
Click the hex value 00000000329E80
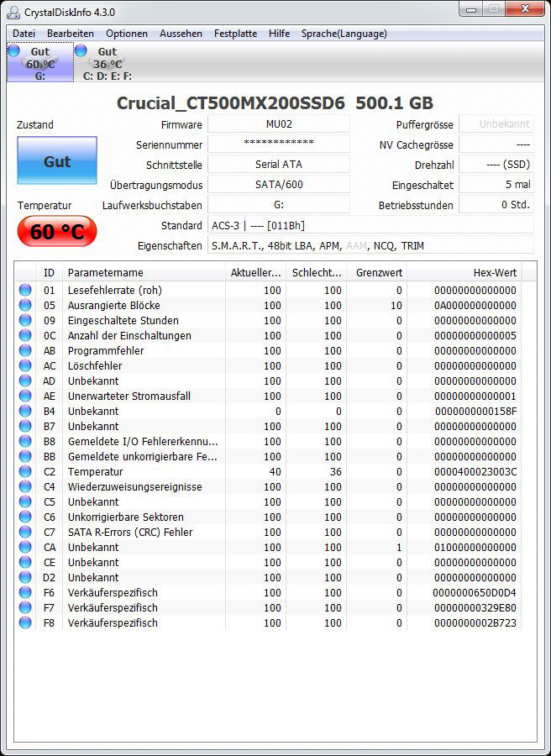[x=475, y=607]
